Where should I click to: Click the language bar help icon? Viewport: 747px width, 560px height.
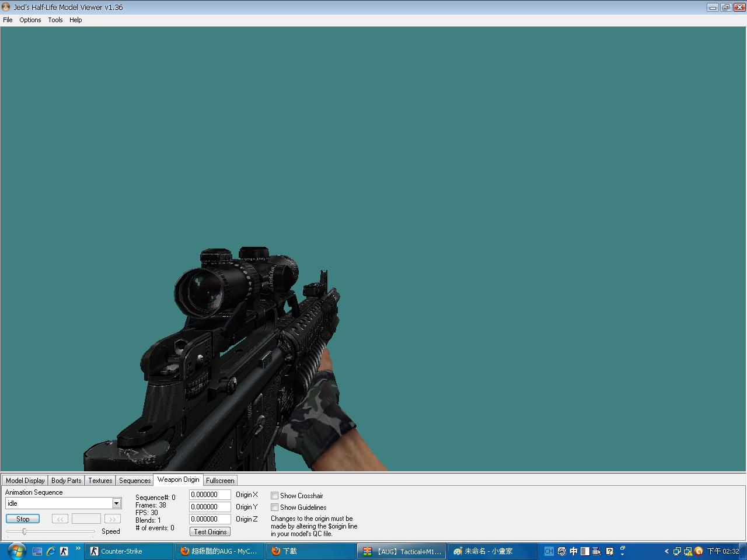pos(610,551)
